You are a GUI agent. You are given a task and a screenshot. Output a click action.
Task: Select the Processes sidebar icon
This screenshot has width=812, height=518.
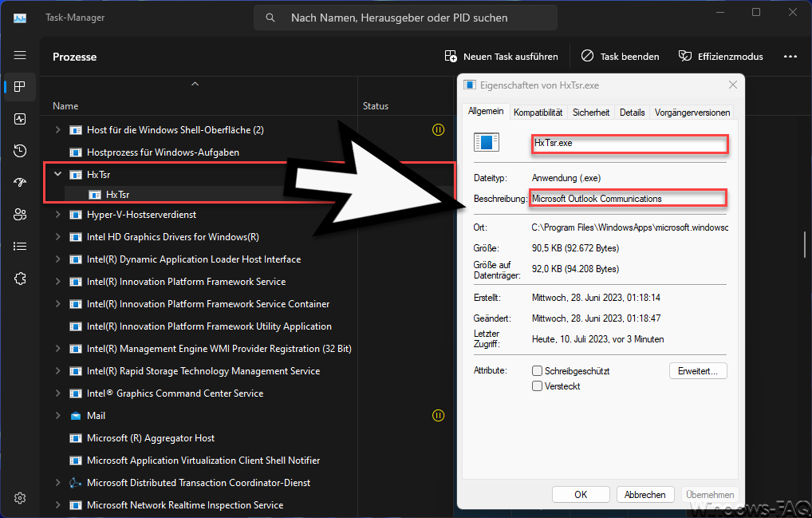click(x=20, y=86)
